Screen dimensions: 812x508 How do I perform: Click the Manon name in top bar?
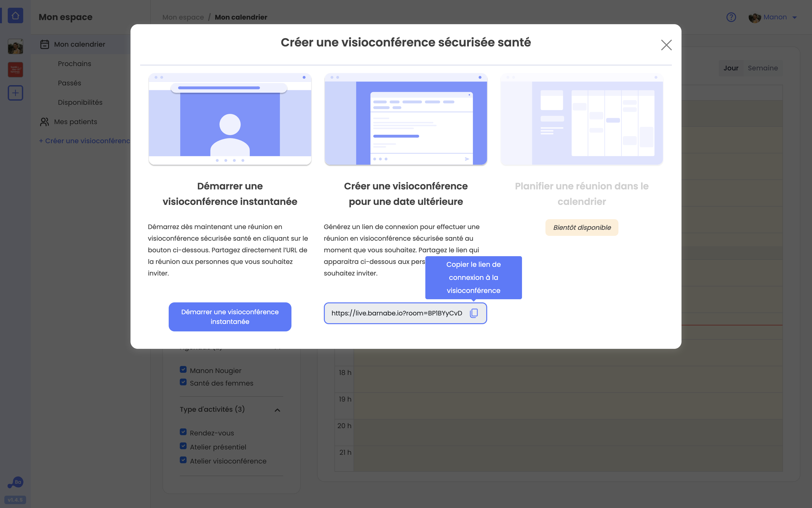775,17
